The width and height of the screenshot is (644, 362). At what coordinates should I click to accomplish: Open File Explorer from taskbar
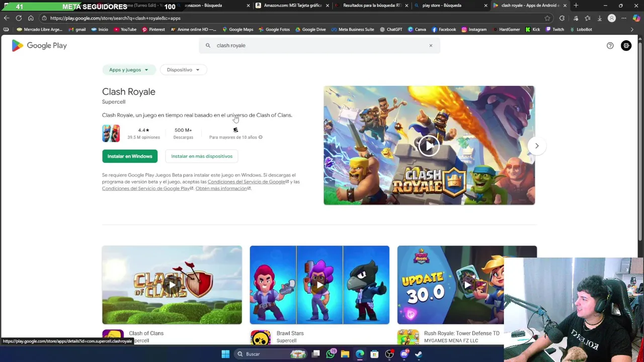pos(345,354)
